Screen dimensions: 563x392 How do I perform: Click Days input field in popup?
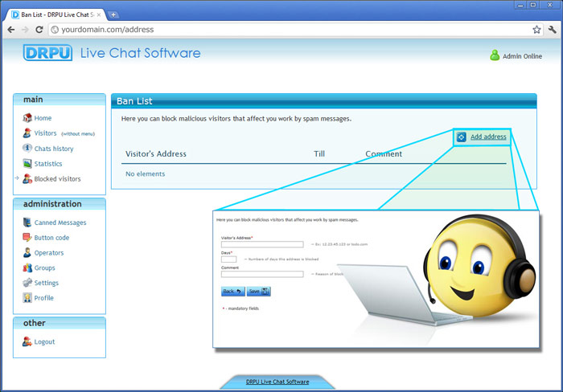[x=228, y=259]
